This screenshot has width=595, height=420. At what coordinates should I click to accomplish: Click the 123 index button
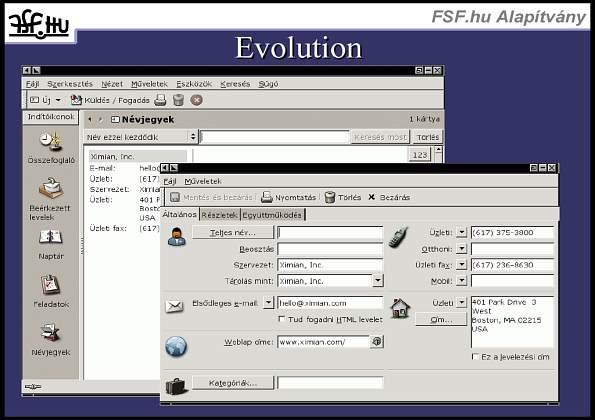pyautogui.click(x=420, y=155)
